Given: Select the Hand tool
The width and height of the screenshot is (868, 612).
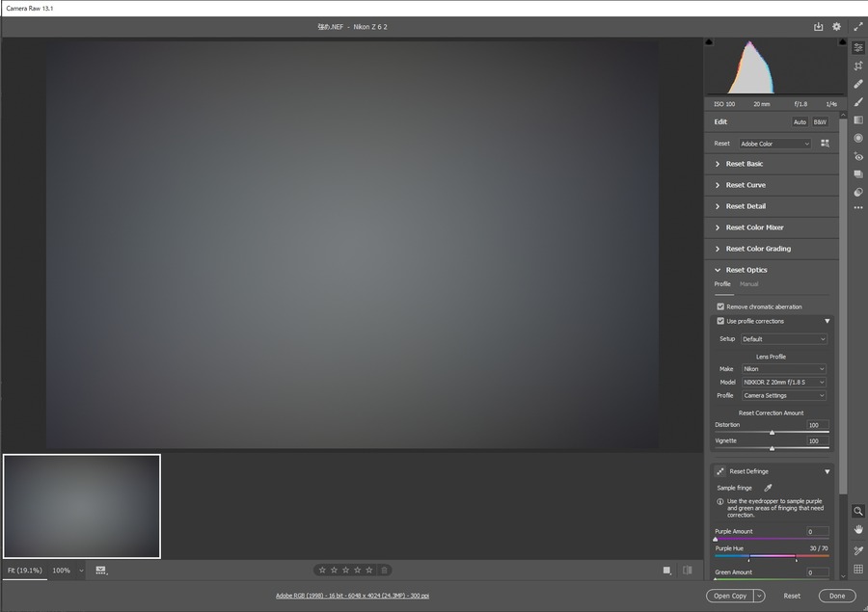Looking at the screenshot, I should (858, 530).
